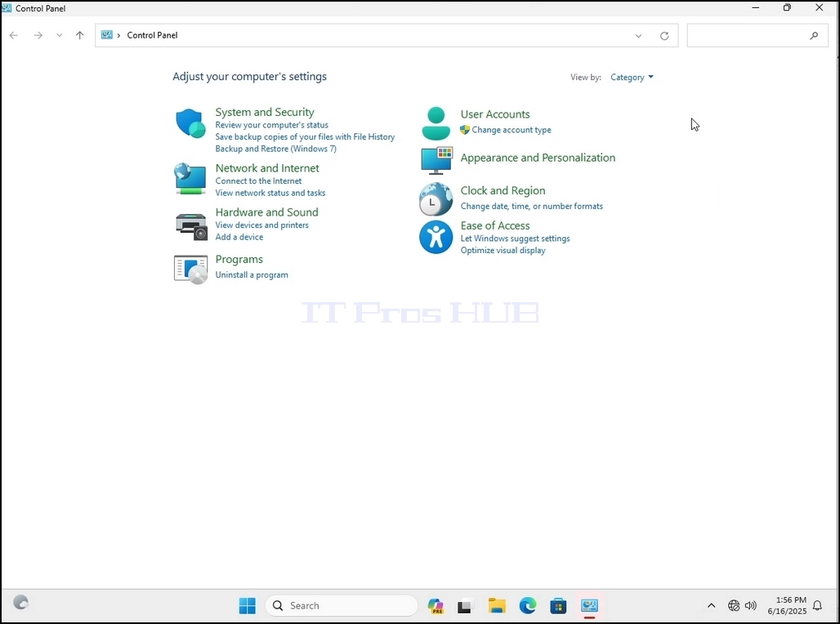The height and width of the screenshot is (624, 840).
Task: Open Microsoft Store from the taskbar
Action: click(x=558, y=606)
